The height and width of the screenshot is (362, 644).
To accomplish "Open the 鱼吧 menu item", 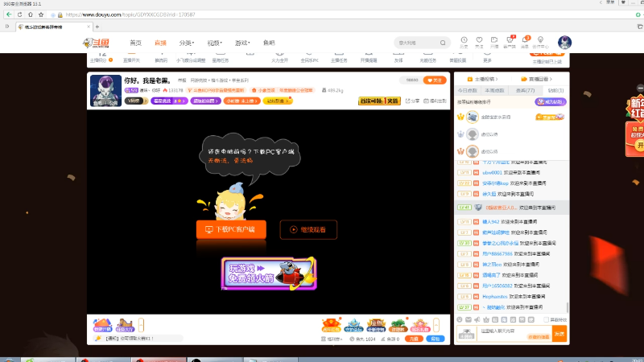I will [x=269, y=43].
